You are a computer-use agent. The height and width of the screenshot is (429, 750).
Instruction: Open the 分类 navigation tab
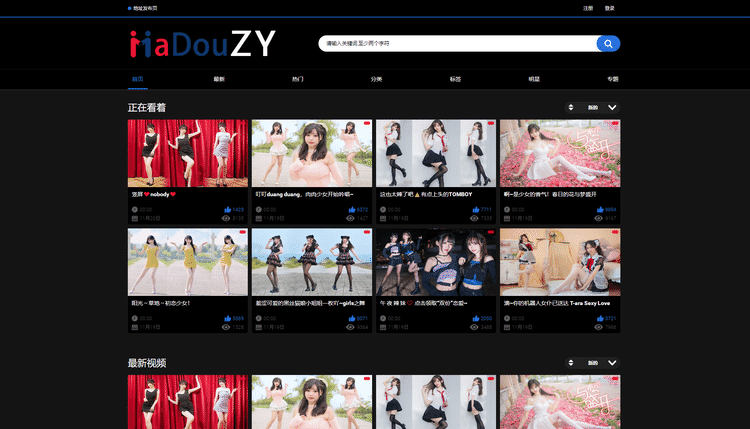pos(376,78)
